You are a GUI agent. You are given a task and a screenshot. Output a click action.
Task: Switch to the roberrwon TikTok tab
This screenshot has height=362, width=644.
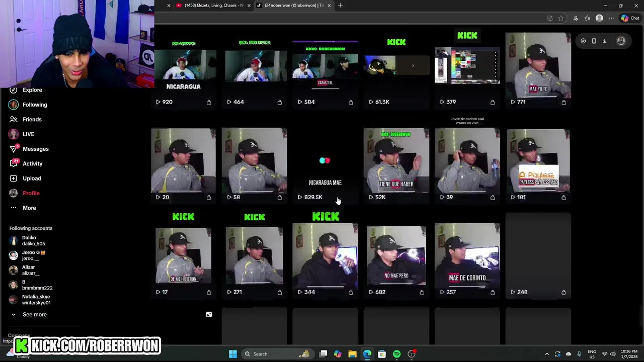coord(293,6)
